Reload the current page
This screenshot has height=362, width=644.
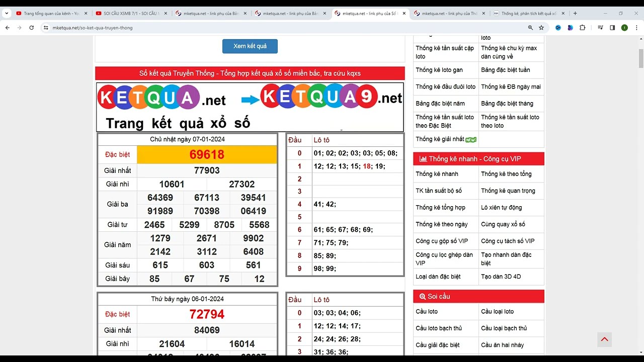click(x=31, y=28)
